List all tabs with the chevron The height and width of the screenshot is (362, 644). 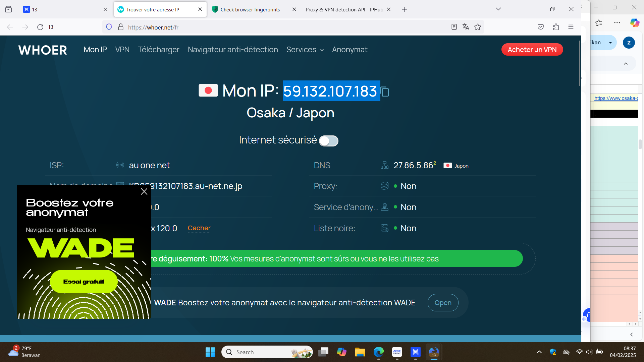pyautogui.click(x=498, y=9)
